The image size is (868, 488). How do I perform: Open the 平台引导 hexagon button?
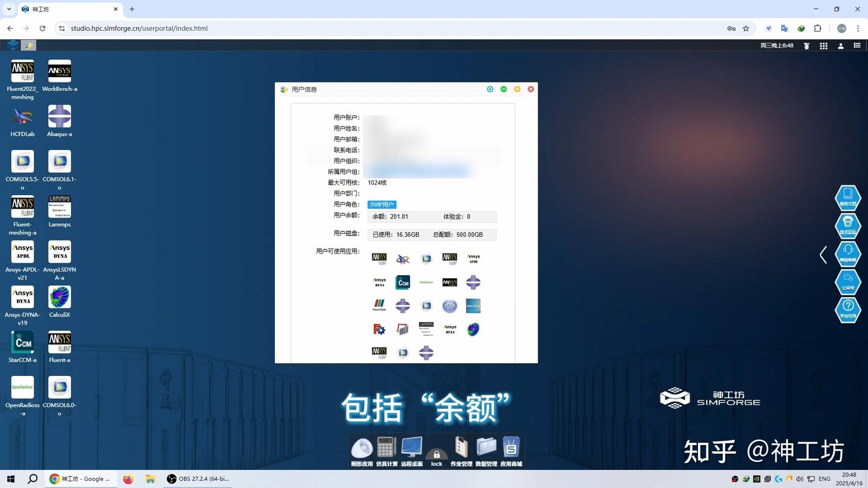[848, 310]
